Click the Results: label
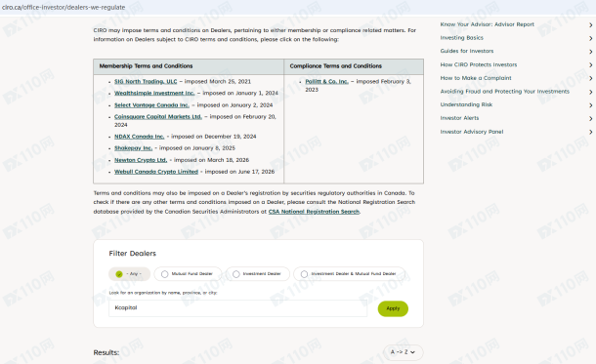 tap(106, 352)
